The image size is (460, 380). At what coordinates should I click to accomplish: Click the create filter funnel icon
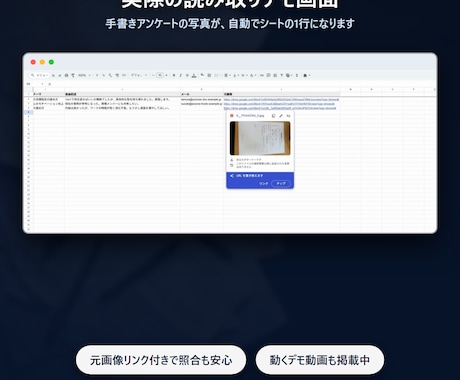click(x=282, y=75)
